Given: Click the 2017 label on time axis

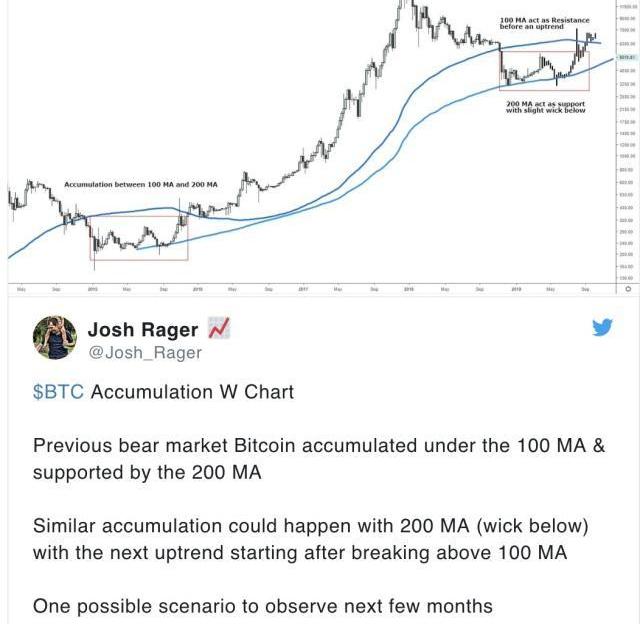Looking at the screenshot, I should click(x=303, y=289).
